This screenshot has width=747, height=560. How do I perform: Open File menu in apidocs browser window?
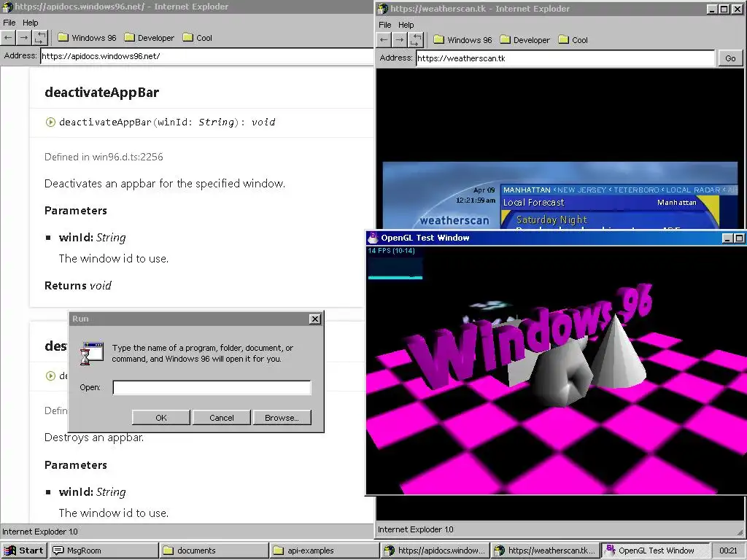(x=9, y=23)
